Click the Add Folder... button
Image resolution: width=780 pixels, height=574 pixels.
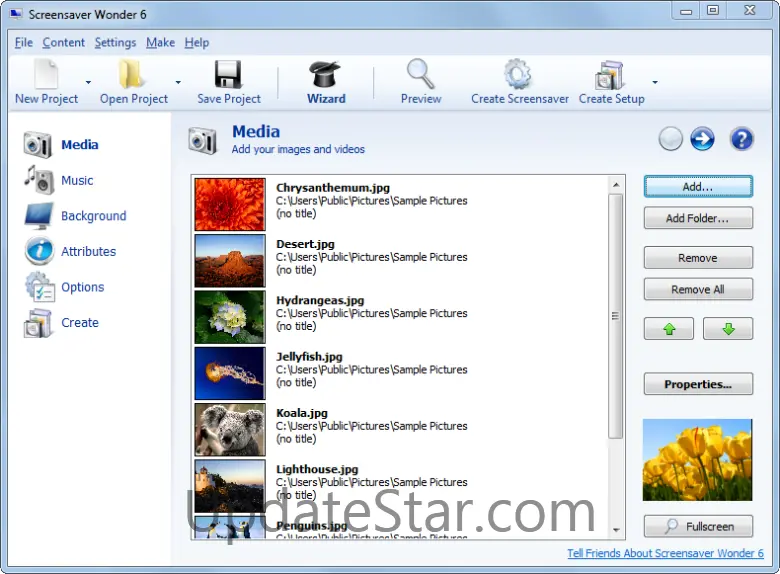click(698, 218)
